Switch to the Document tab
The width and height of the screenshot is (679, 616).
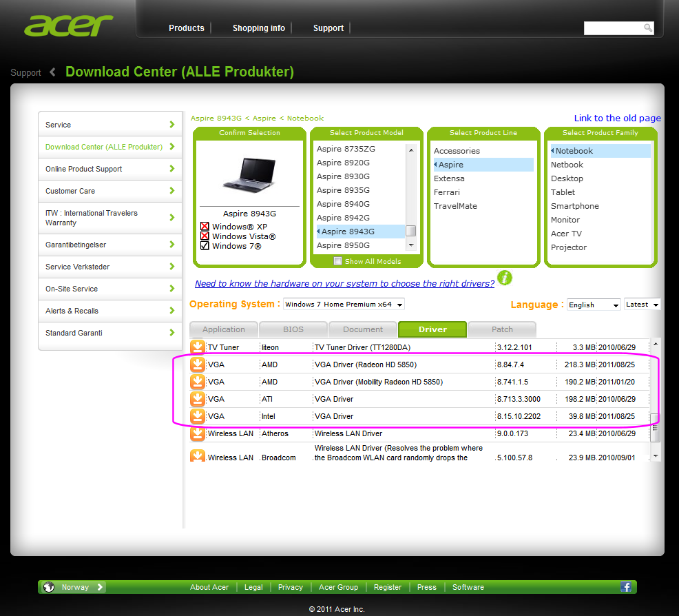363,329
